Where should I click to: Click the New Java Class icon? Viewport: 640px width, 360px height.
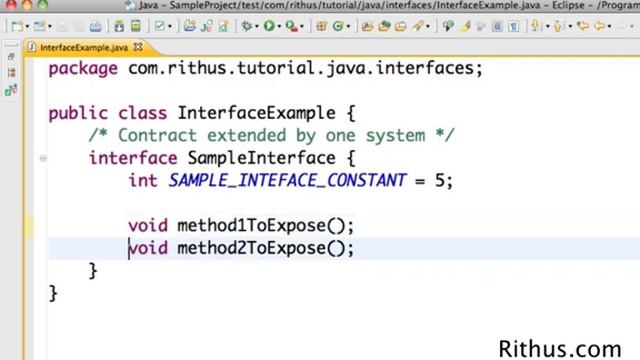click(x=338, y=27)
